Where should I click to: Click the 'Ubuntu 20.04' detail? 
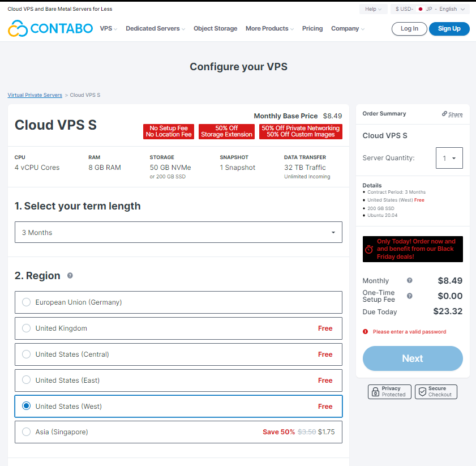383,215
